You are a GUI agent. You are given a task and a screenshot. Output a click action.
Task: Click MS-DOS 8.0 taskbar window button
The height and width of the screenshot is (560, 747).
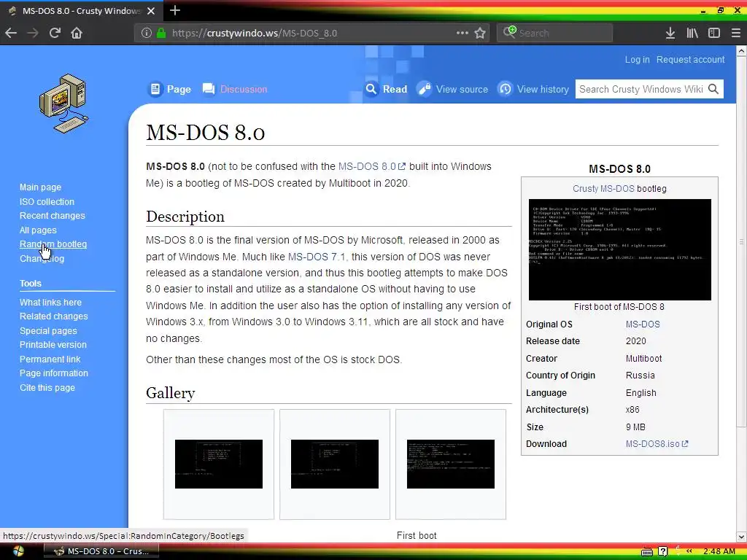pos(101,551)
